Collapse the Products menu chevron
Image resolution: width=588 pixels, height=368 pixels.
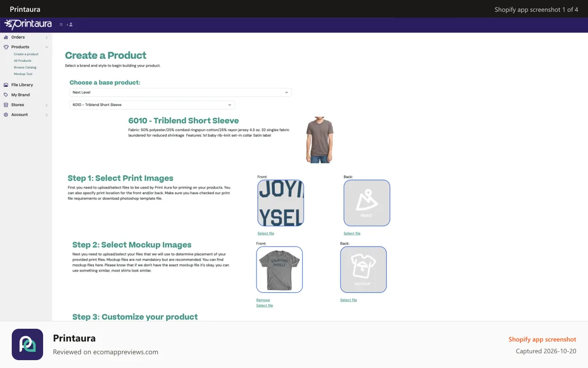pyautogui.click(x=47, y=47)
